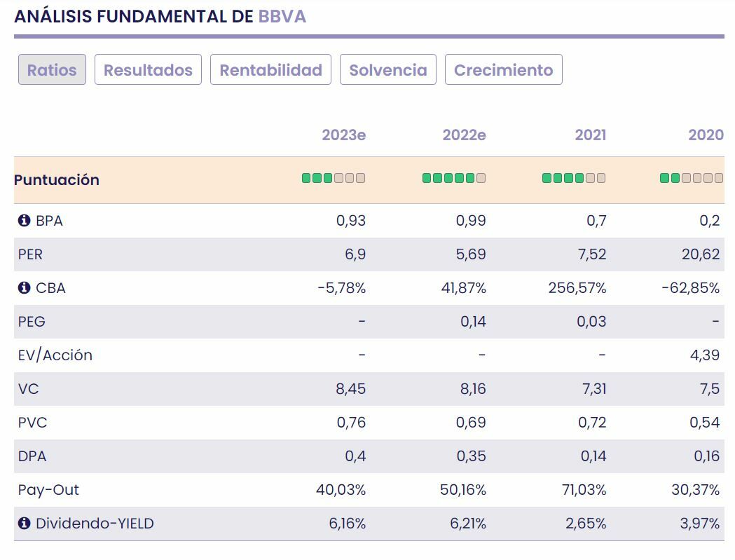The width and height of the screenshot is (735, 560).
Task: Click the Puntuación row label
Action: coord(57,180)
